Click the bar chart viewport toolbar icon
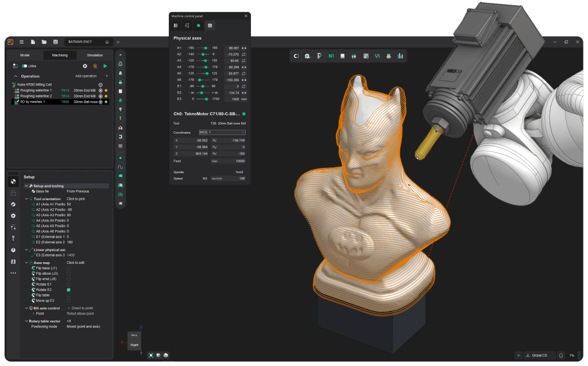The image size is (588, 366). 400,56
